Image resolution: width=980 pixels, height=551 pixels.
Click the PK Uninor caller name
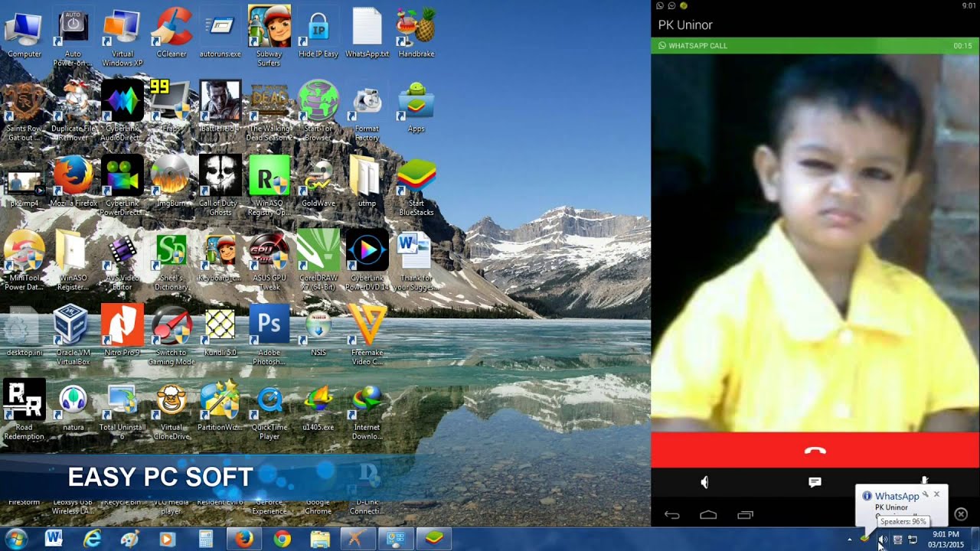point(685,25)
